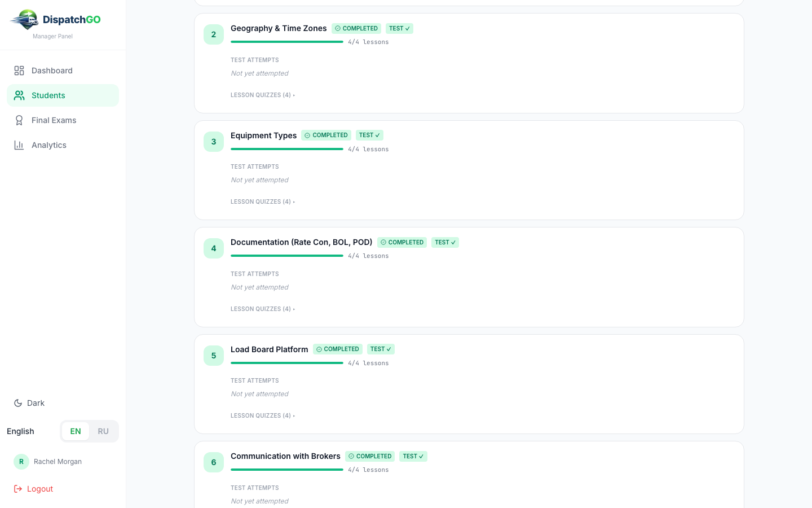Click the Geography & Time Zones COMPLETED badge
This screenshot has height=508, width=812.
click(x=356, y=28)
